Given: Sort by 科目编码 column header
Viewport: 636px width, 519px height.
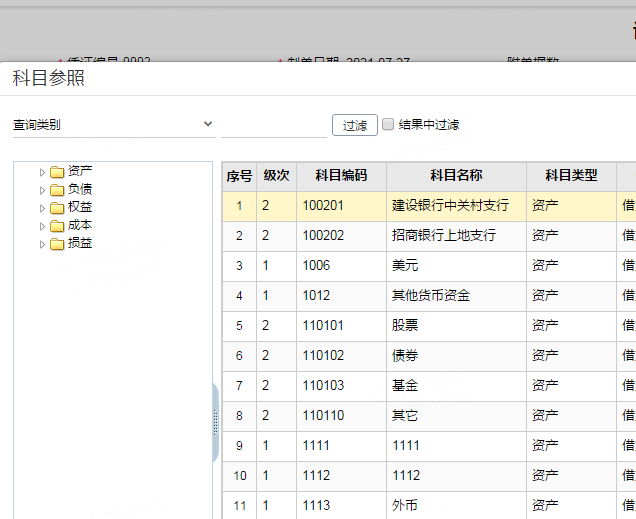Looking at the screenshot, I should [341, 176].
